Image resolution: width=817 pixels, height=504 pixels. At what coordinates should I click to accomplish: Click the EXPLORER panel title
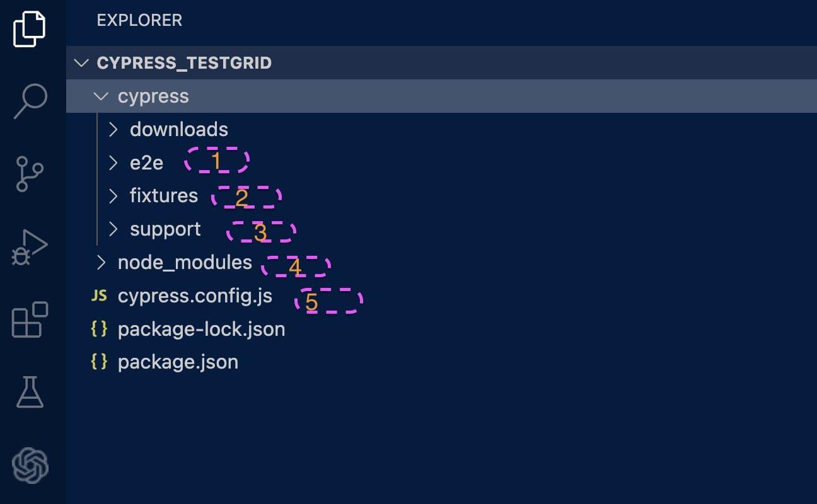click(139, 20)
